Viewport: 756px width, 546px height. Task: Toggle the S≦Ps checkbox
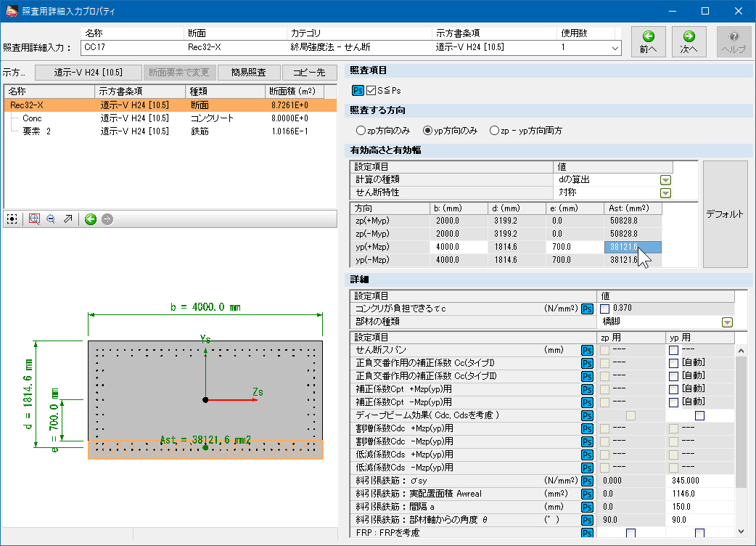coord(371,91)
